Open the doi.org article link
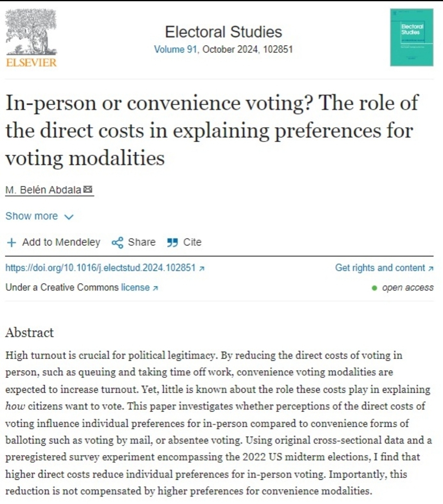 pos(100,268)
